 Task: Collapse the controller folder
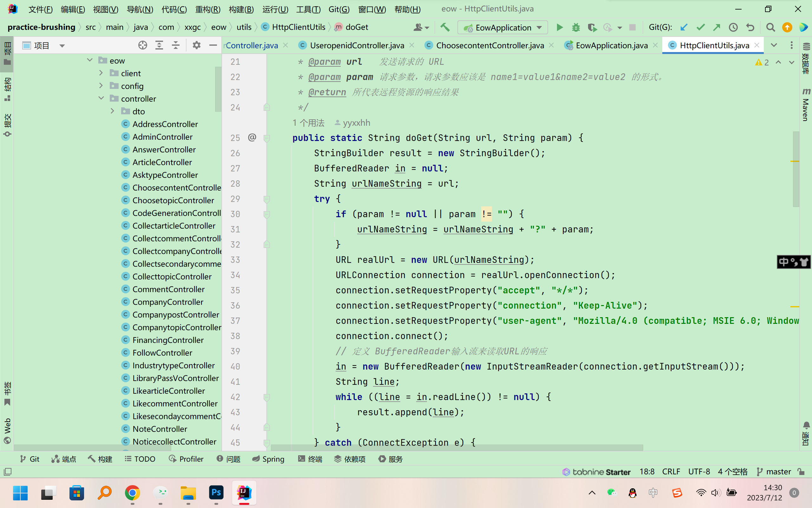pyautogui.click(x=101, y=98)
